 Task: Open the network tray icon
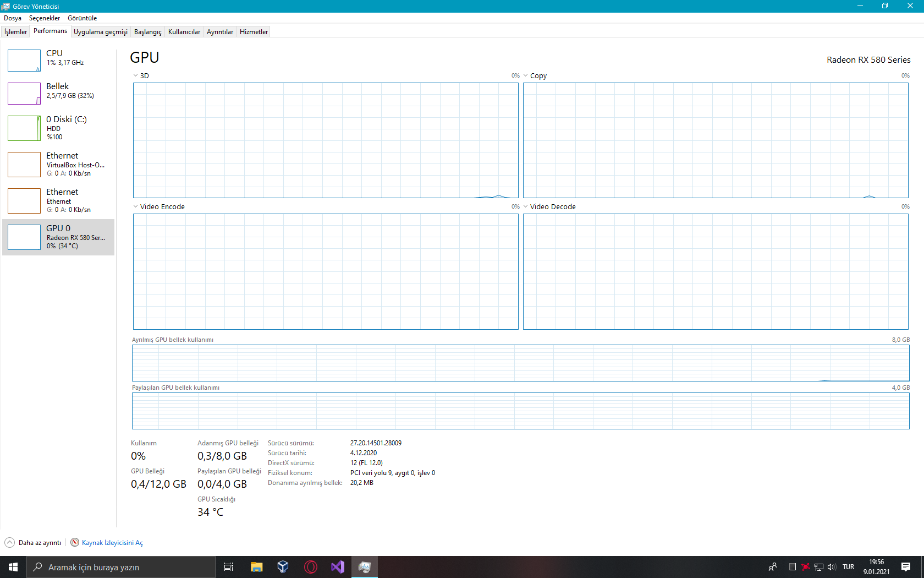[819, 567]
